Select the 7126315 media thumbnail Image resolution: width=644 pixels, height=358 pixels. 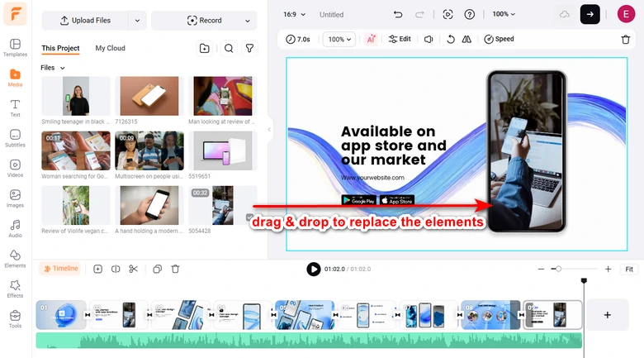coord(149,96)
